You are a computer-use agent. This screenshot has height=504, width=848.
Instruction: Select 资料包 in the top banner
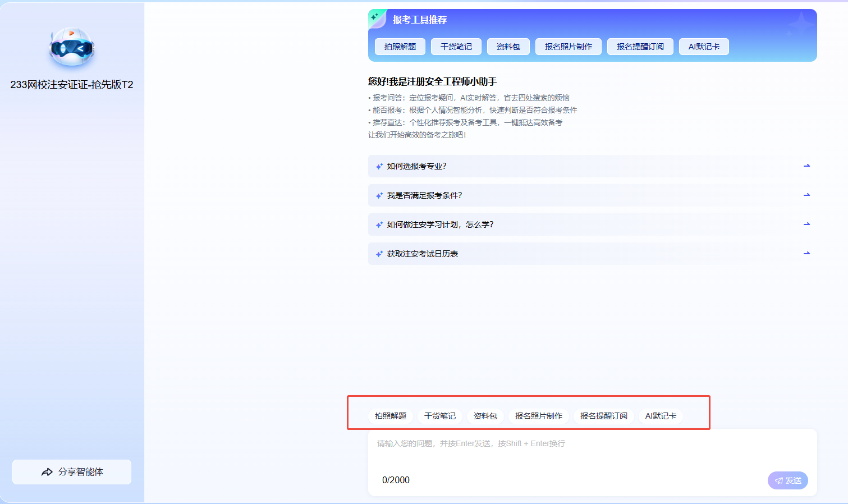pyautogui.click(x=508, y=47)
